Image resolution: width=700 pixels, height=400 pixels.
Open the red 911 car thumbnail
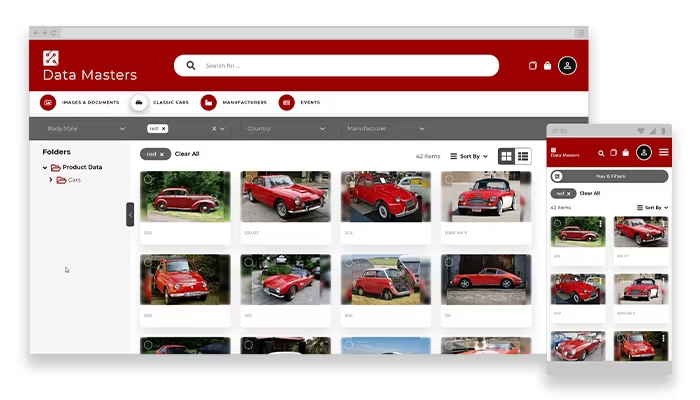point(486,279)
